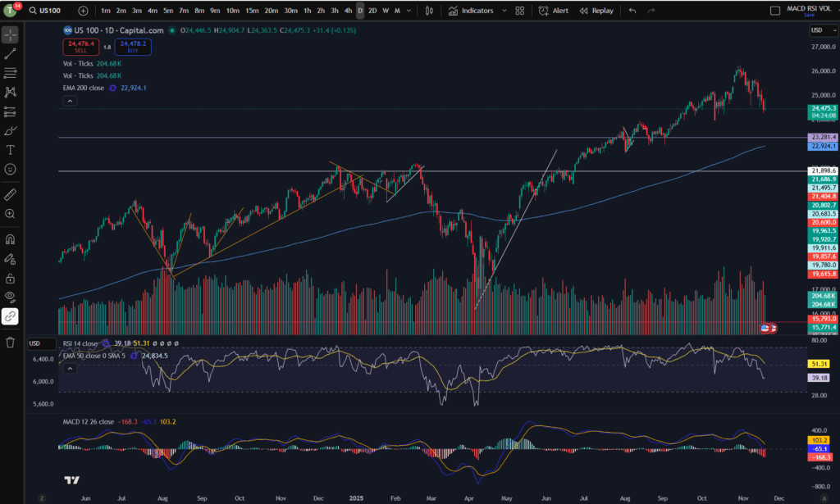Click the EMA 200 settings color circle
This screenshot has height=504, width=840.
[x=112, y=89]
